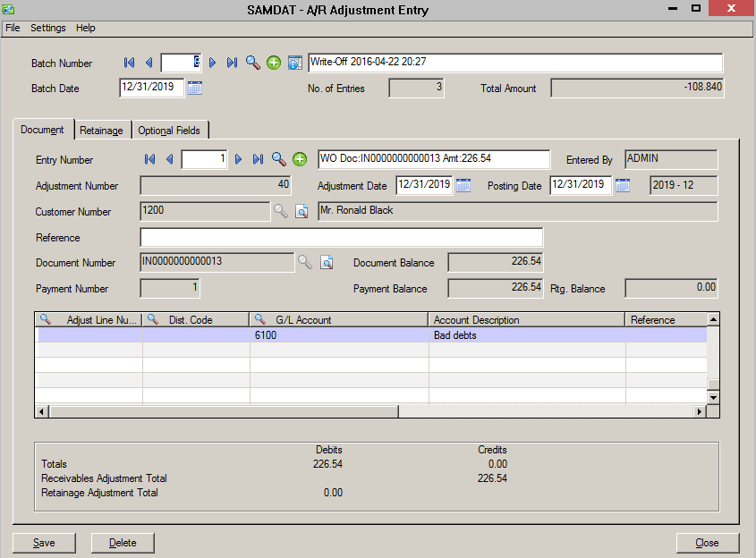756x558 pixels.
Task: Open Document Number drill-down icon
Action: (x=327, y=262)
